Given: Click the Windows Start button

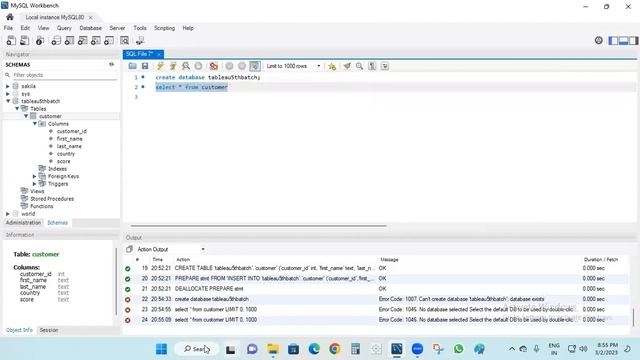Looking at the screenshot, I should tap(161, 349).
